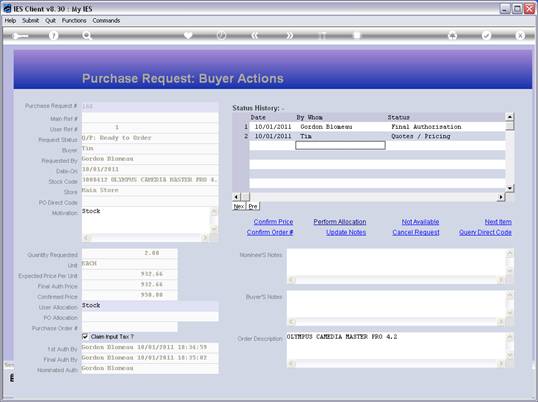
Task: Click the Query Direct Code link
Action: (485, 233)
